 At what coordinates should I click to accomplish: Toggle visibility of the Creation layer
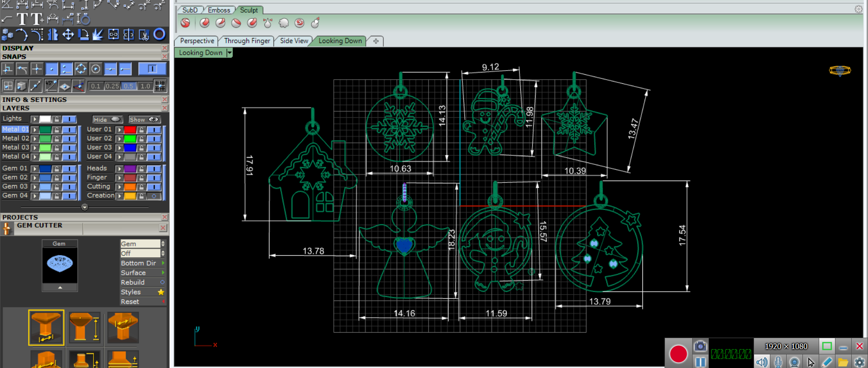[x=154, y=196]
